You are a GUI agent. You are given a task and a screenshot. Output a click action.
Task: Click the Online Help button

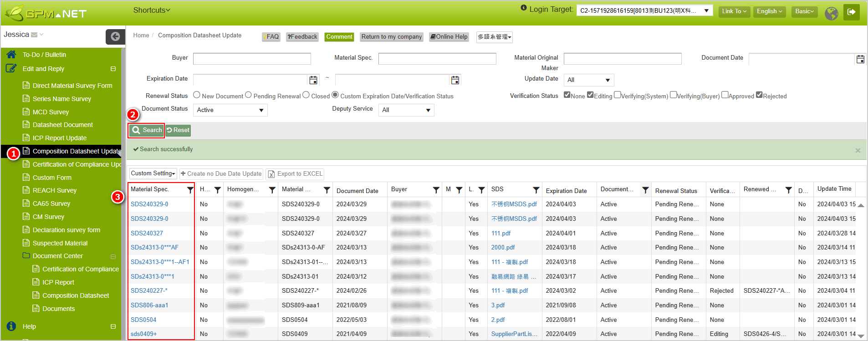tap(449, 37)
